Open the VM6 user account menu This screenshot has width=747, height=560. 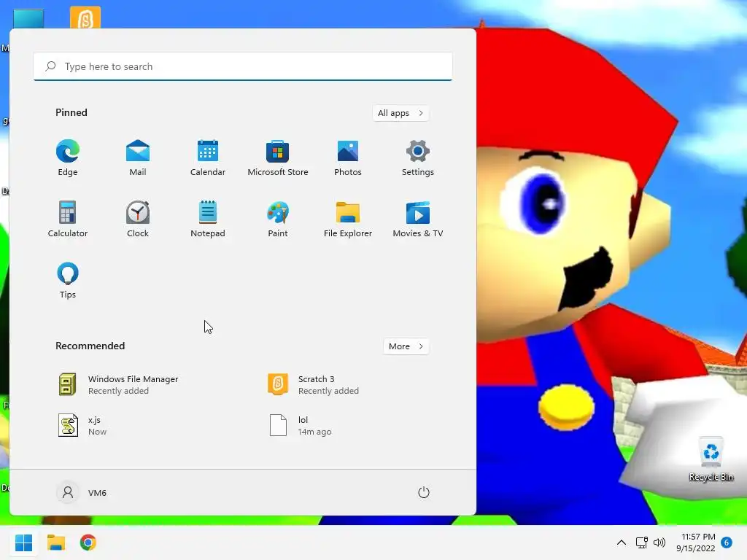tap(82, 492)
